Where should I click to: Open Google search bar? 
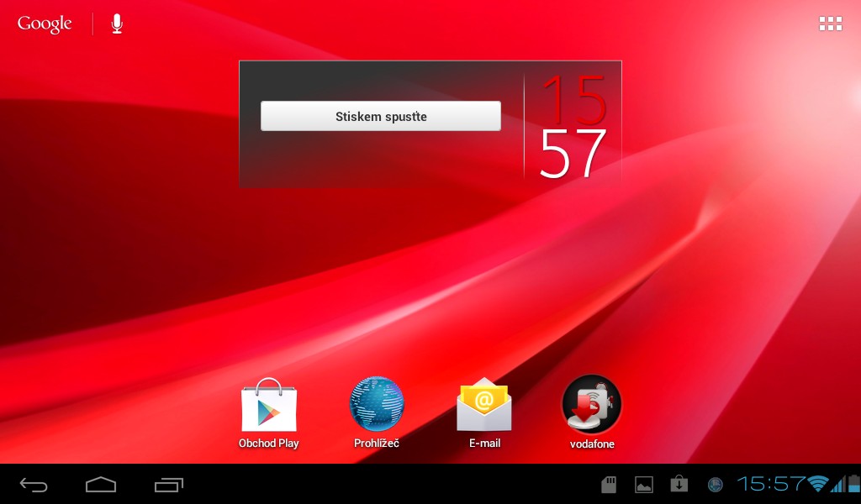click(45, 24)
